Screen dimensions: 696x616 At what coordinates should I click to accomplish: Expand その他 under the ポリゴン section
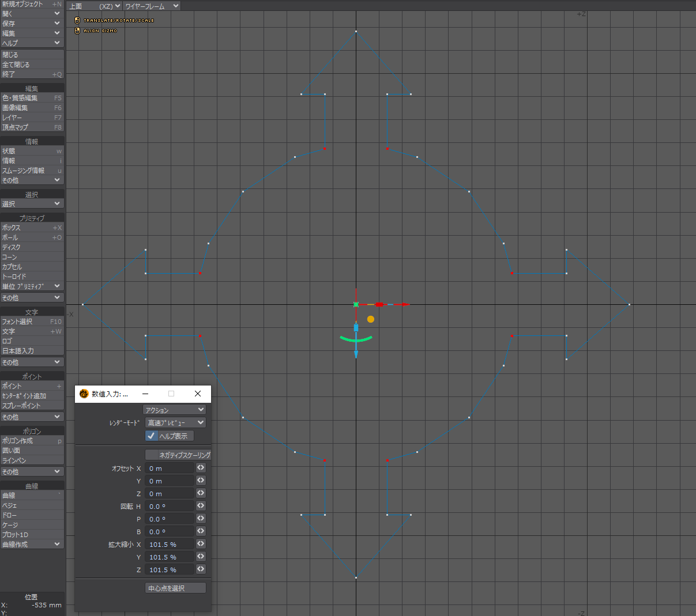[x=32, y=472]
